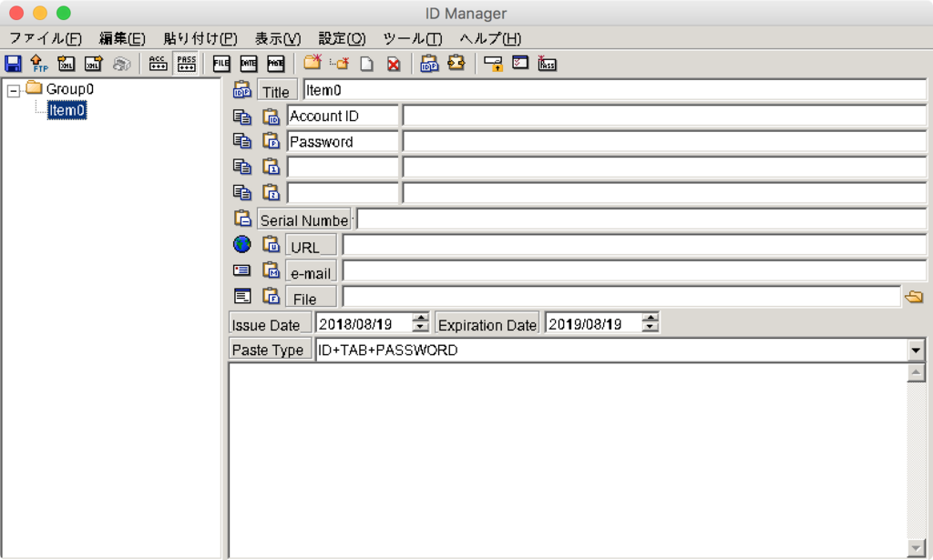
Task: Click the Title button
Action: tap(277, 92)
